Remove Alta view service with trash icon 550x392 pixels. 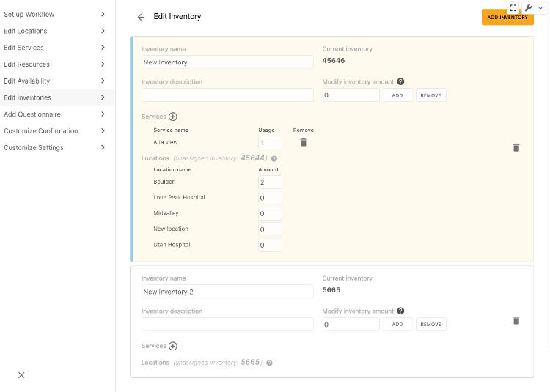304,142
